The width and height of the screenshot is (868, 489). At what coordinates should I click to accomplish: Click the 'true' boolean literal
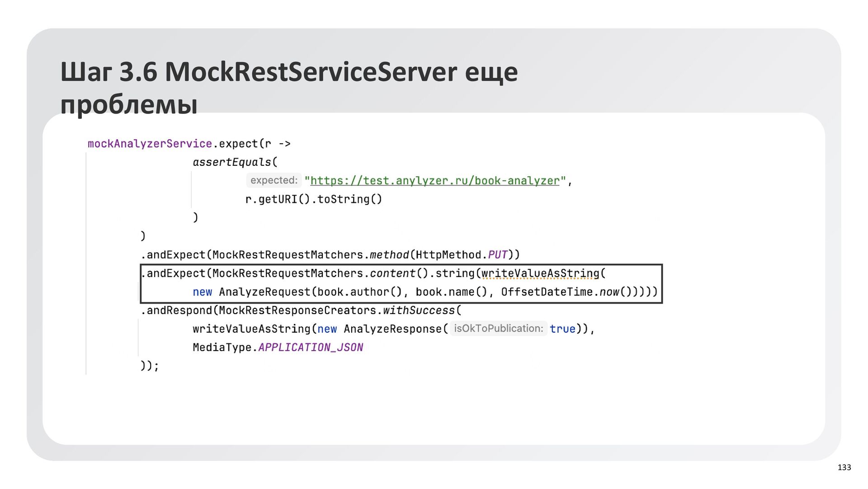(562, 329)
